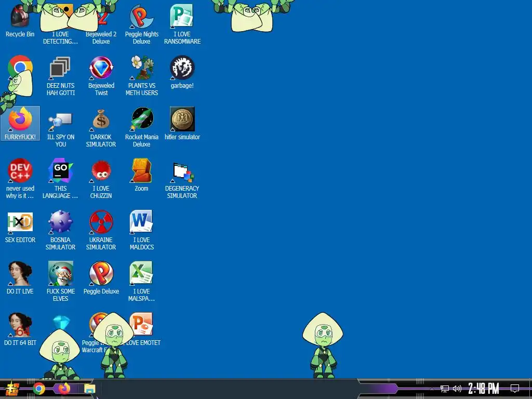Open the PLANTS VS METH USERS shortcut
This screenshot has width=532, height=399.
pyautogui.click(x=141, y=76)
